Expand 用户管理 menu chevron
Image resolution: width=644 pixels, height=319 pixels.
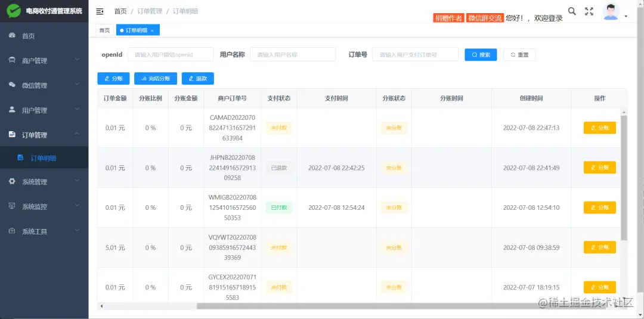coord(77,109)
